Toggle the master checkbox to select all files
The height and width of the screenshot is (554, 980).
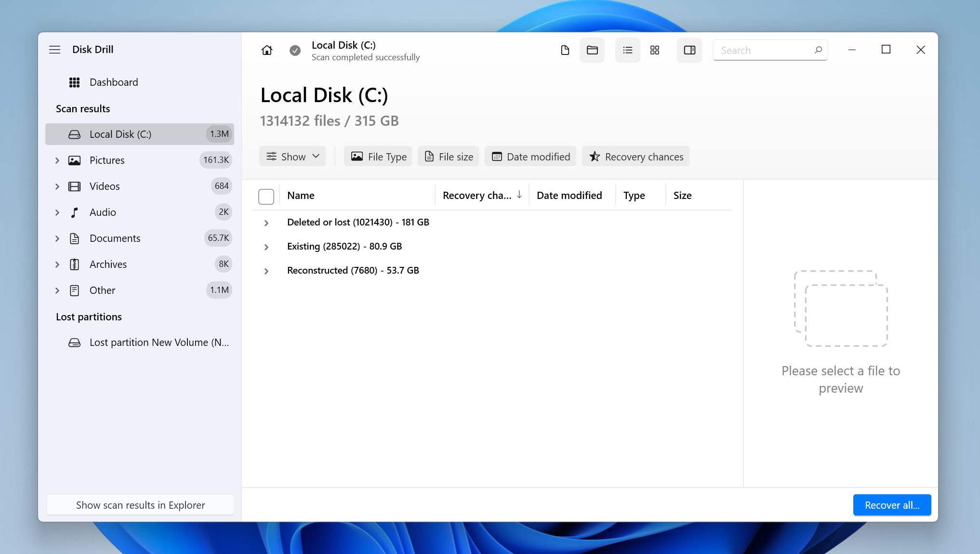tap(266, 195)
